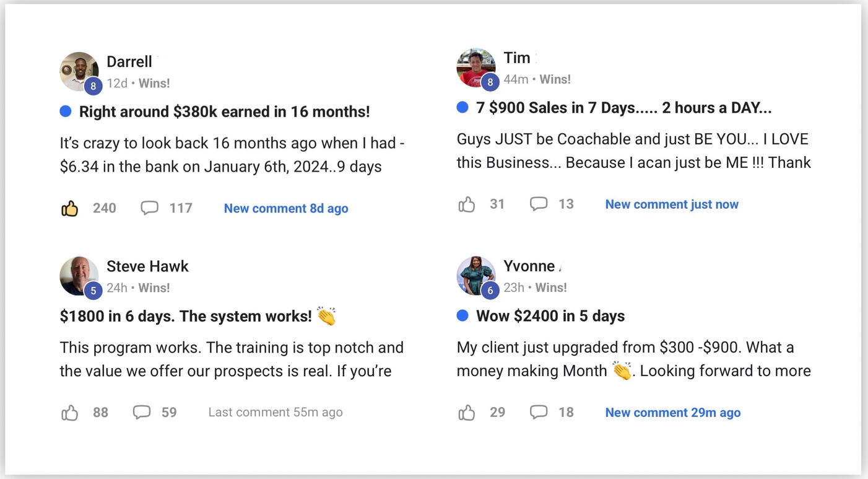Open 'Wow $2400 in 5 days' post

[550, 316]
